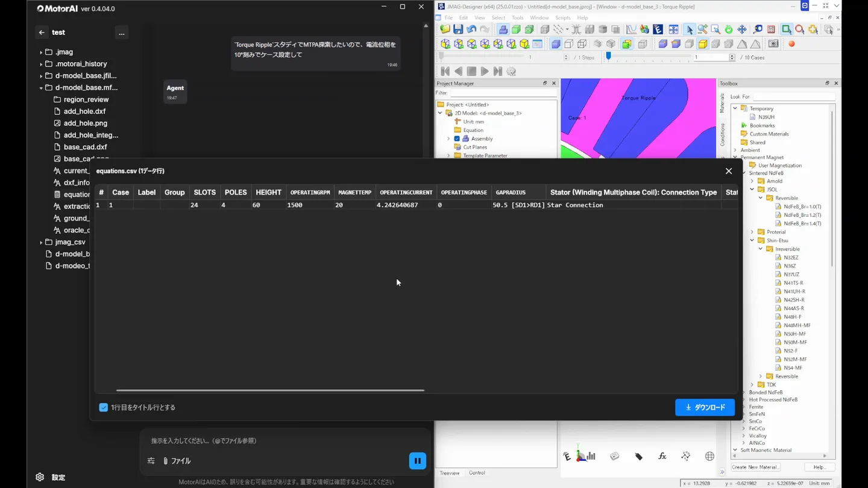
Task: Click 'Create New Material...' button
Action: pyautogui.click(x=756, y=468)
